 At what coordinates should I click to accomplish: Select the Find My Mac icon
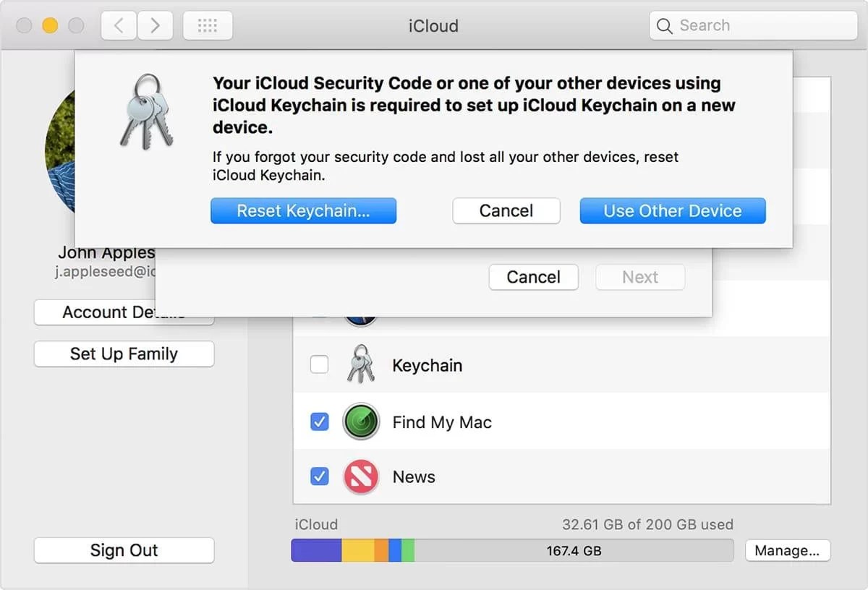360,422
